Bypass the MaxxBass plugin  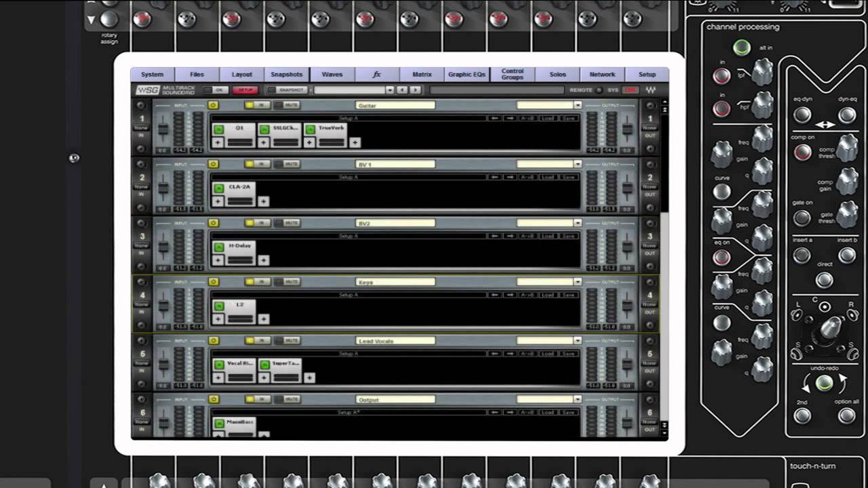tap(218, 424)
